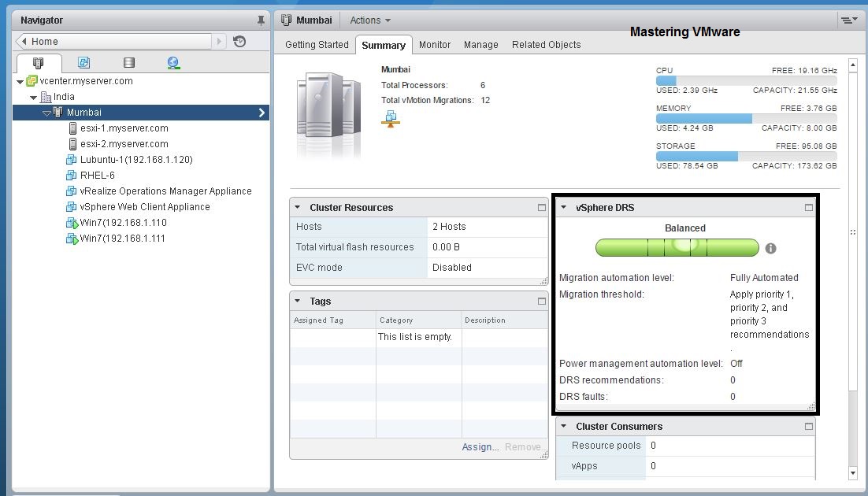Click the Storage usage bar

[x=746, y=156]
